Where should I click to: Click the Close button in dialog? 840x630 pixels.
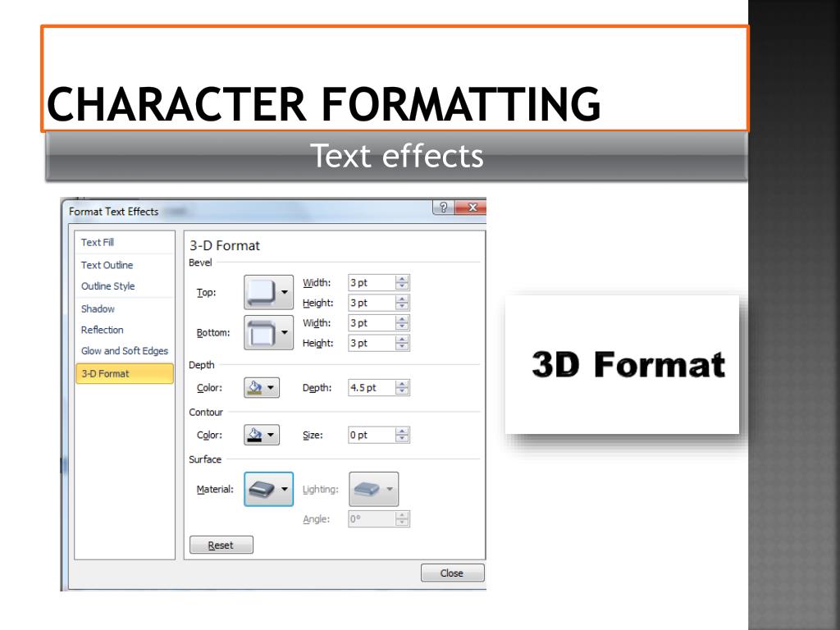point(452,573)
